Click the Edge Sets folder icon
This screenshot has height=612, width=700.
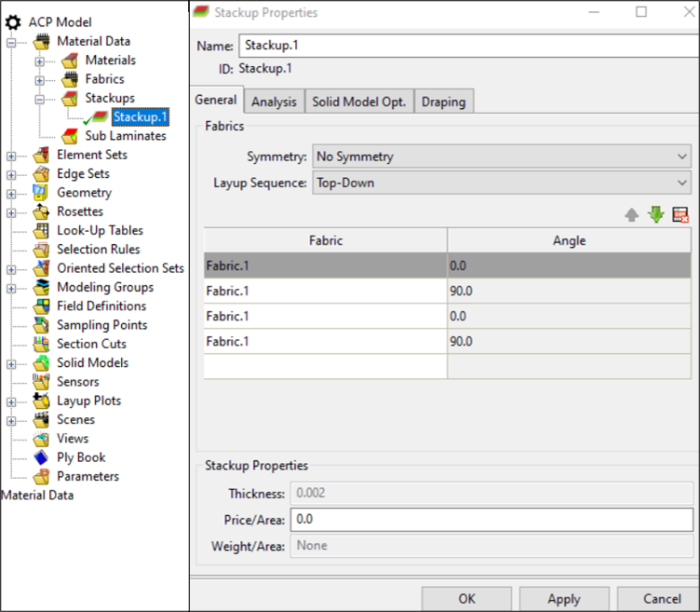coord(42,174)
